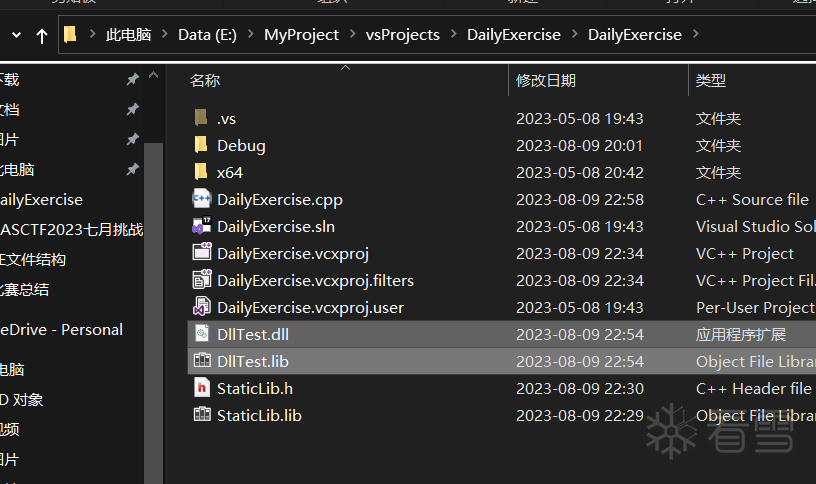Viewport: 816px width, 484px height.
Task: Click the StaticLib.lib library icon
Action: [x=201, y=415]
